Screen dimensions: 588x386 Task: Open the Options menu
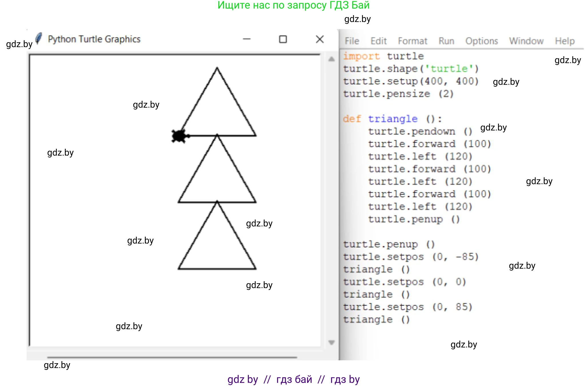click(x=482, y=41)
